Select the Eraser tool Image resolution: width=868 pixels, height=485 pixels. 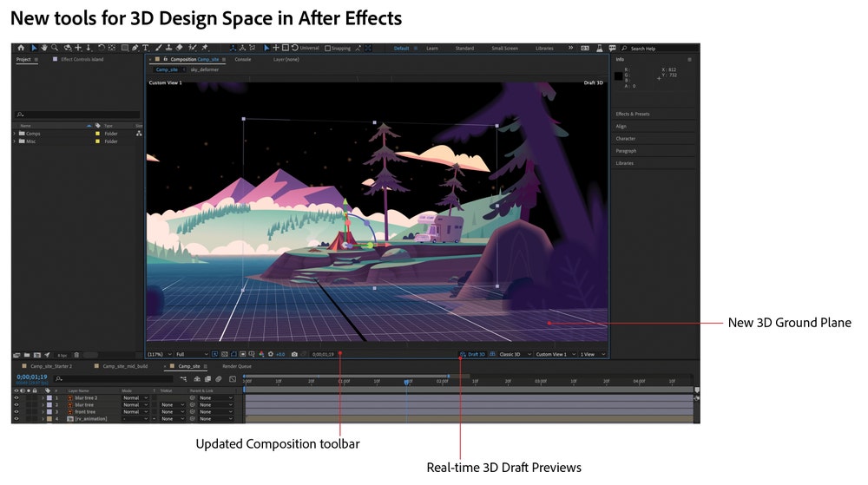179,48
